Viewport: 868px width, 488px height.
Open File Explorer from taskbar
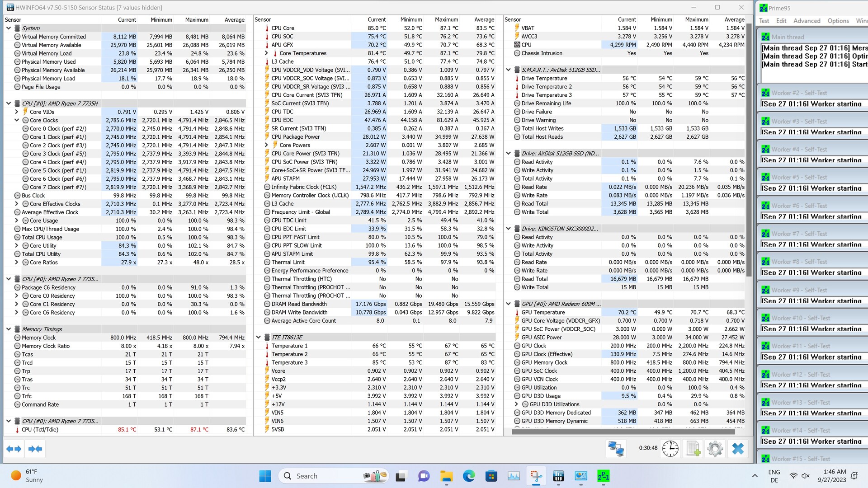446,476
